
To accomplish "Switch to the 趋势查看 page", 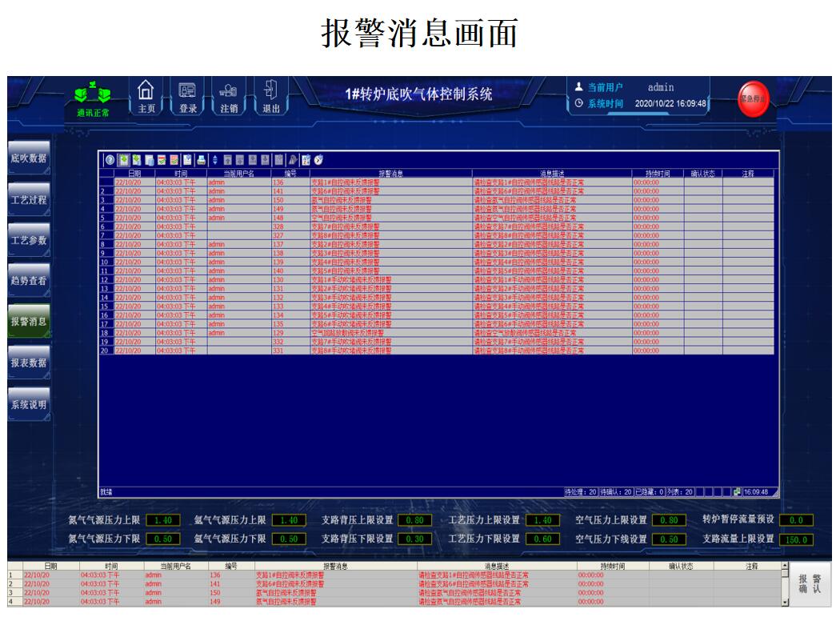I will (x=29, y=281).
